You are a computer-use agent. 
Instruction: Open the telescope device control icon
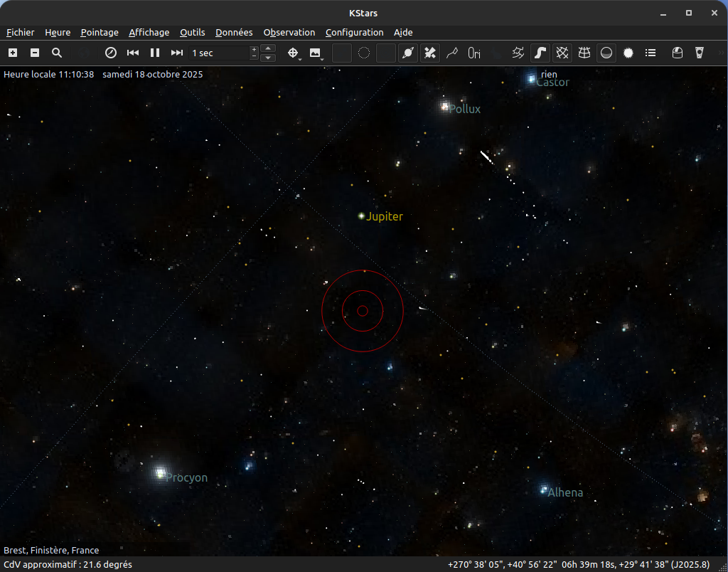click(x=700, y=53)
